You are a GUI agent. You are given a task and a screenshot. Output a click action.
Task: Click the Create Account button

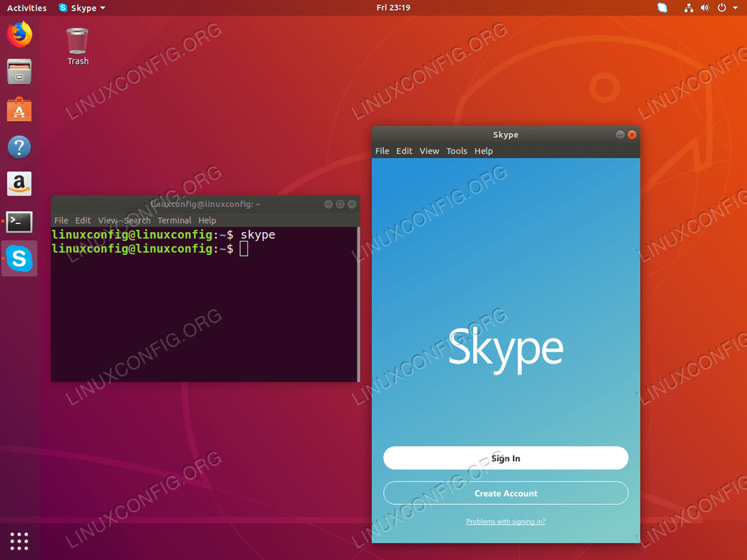[x=505, y=493]
